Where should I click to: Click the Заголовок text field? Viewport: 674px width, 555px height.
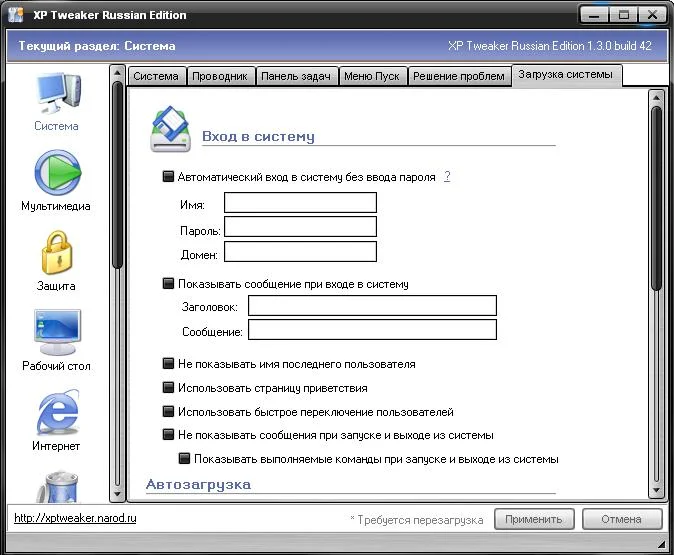tap(372, 306)
